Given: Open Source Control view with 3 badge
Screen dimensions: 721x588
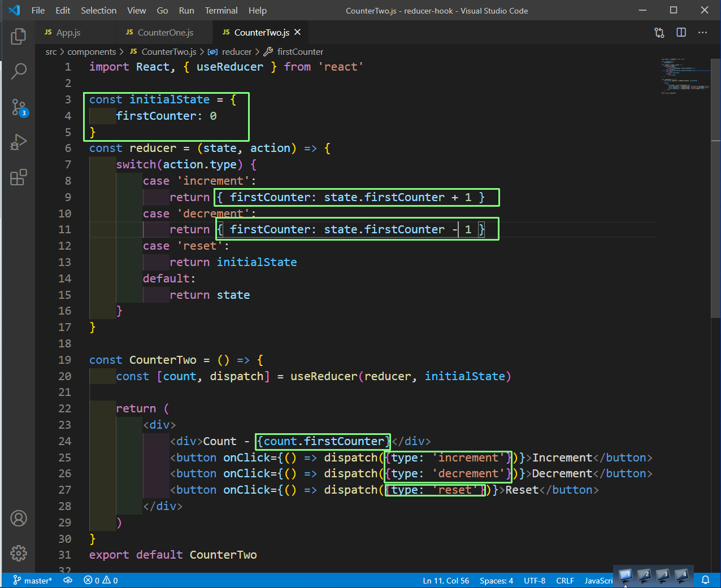Looking at the screenshot, I should [19, 107].
